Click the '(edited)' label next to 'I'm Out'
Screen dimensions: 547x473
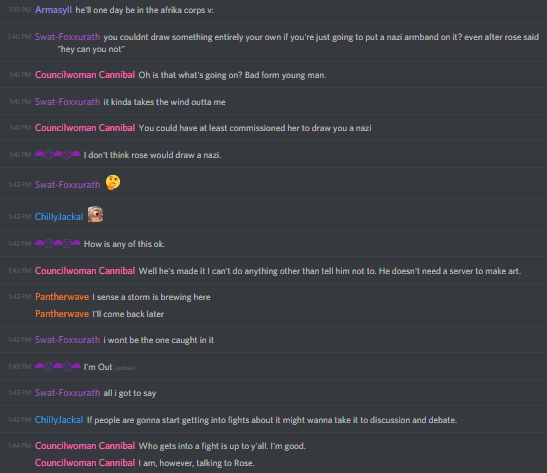[x=125, y=368]
